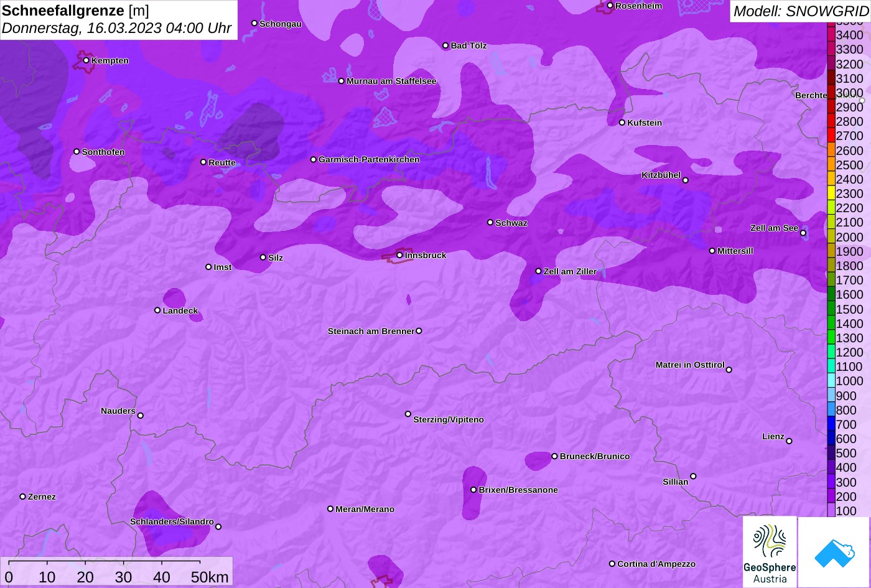Click the Steinach am Brenner marker
Viewport: 871px width, 588px height.
tap(419, 331)
